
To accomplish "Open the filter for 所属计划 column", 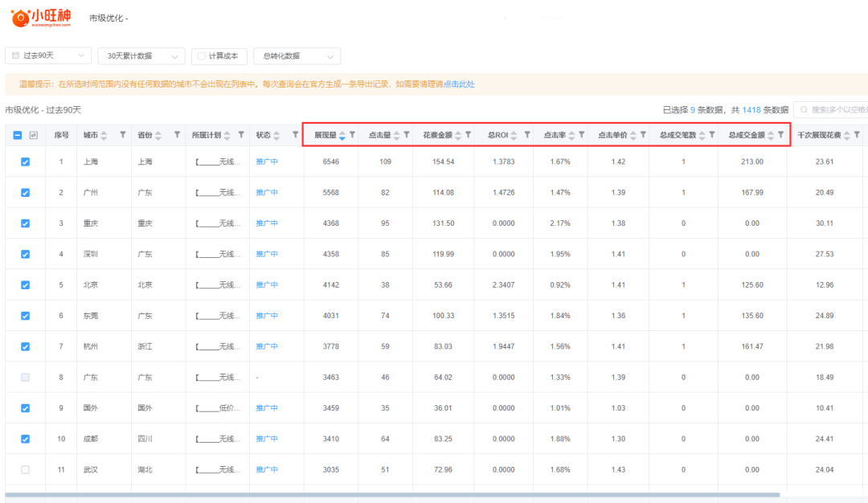I will [241, 134].
